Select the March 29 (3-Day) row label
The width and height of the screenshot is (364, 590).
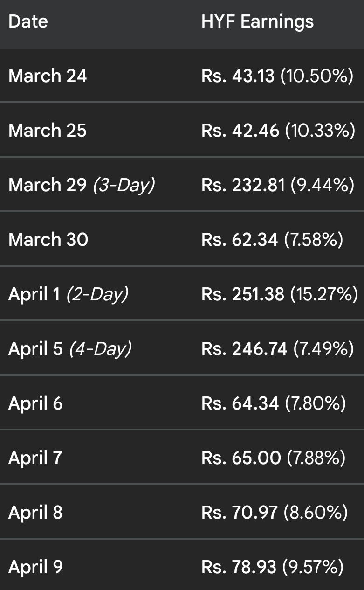point(82,185)
